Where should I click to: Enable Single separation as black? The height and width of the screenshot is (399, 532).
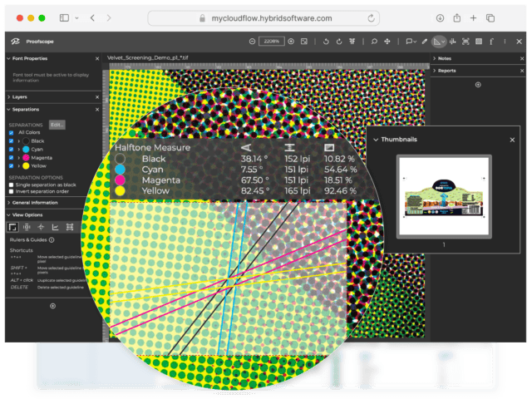(x=11, y=185)
